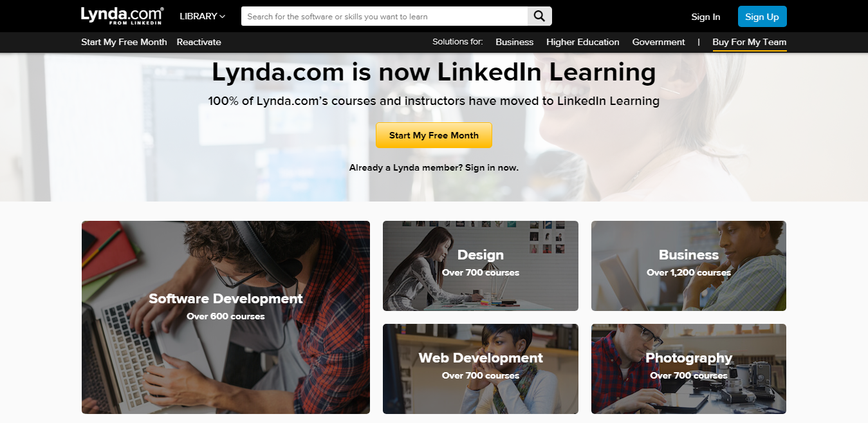Click the blue Sign Up button
This screenshot has height=423, width=868.
click(762, 17)
